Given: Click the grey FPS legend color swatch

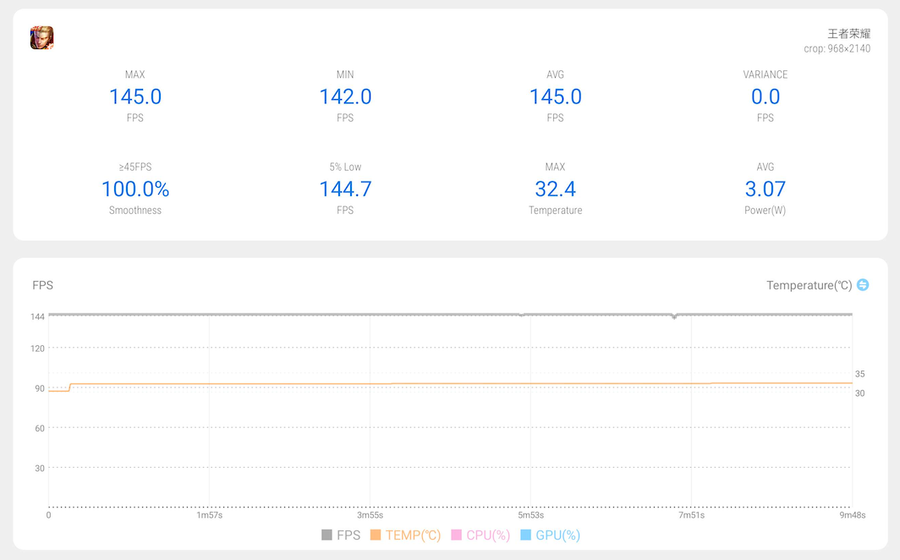Looking at the screenshot, I should click(x=327, y=535).
